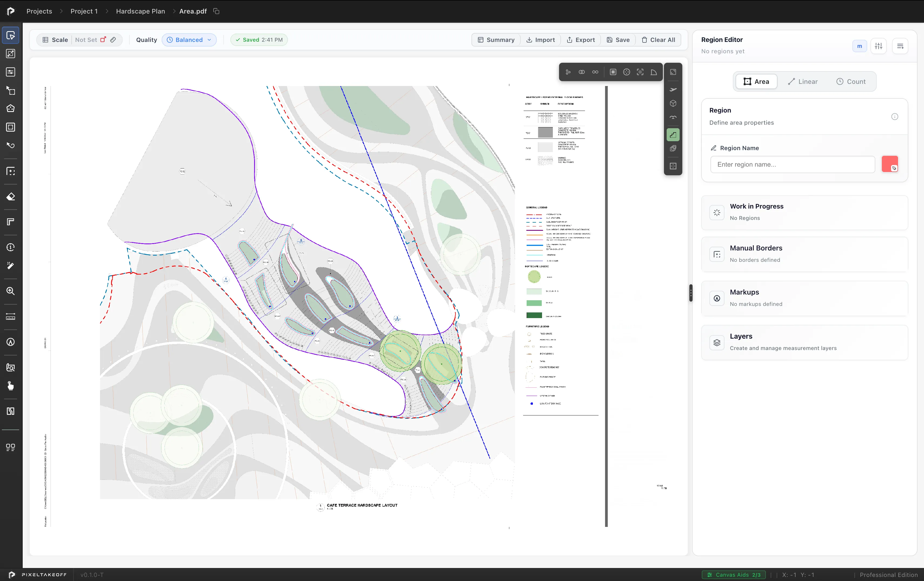This screenshot has width=924, height=581.
Task: Click the stacked copies icon in vertical toolbar
Action: pyautogui.click(x=673, y=148)
